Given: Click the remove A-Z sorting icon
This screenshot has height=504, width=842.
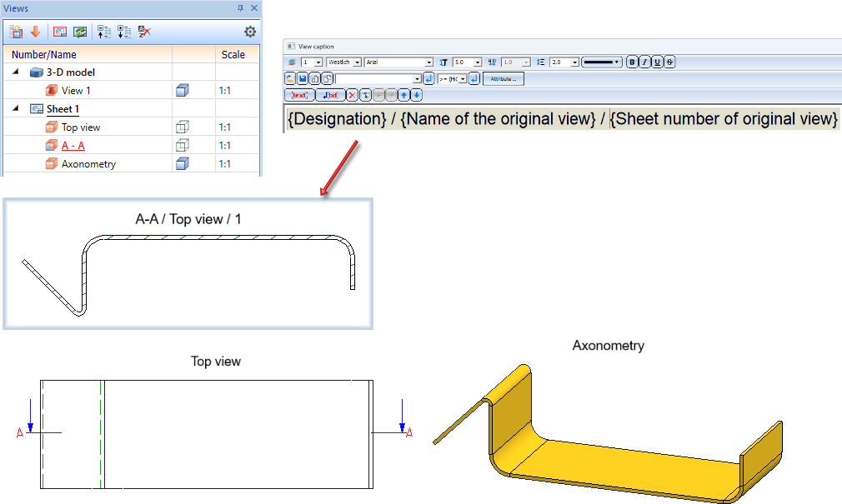Looking at the screenshot, I should point(144,32).
